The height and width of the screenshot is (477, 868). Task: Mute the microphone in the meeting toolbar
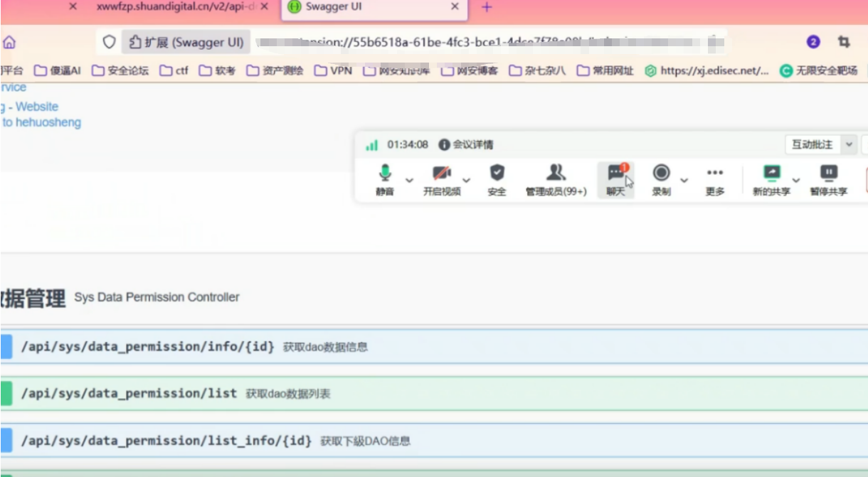click(385, 179)
